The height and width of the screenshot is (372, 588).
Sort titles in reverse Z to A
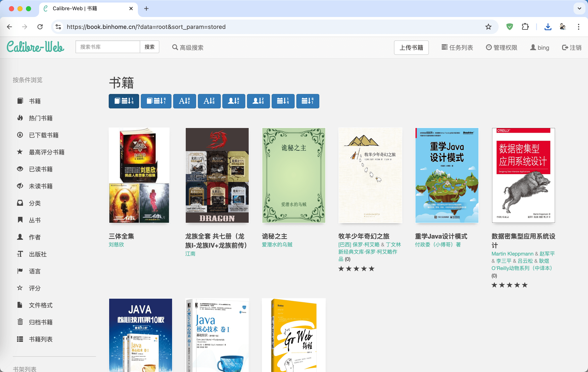tap(209, 101)
